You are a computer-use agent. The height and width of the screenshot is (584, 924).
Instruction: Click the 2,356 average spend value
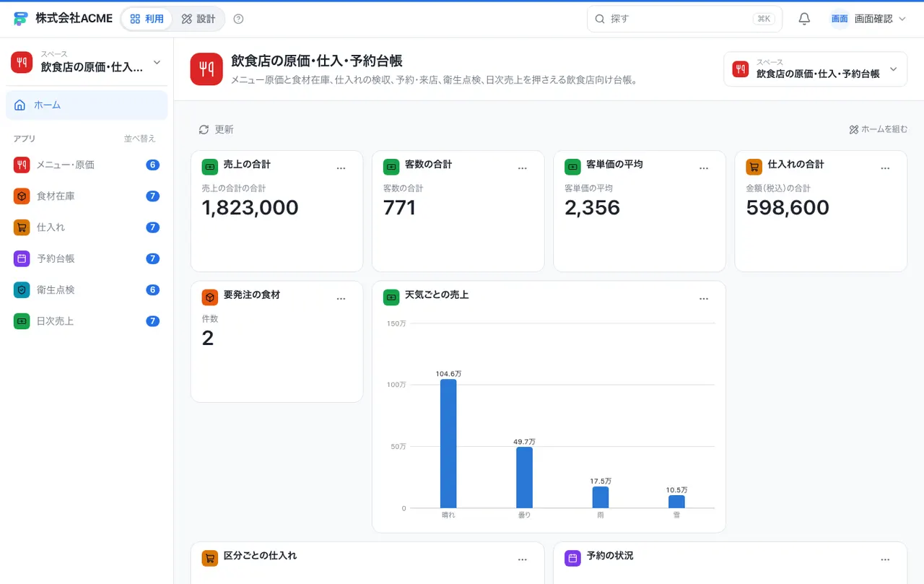tap(592, 208)
